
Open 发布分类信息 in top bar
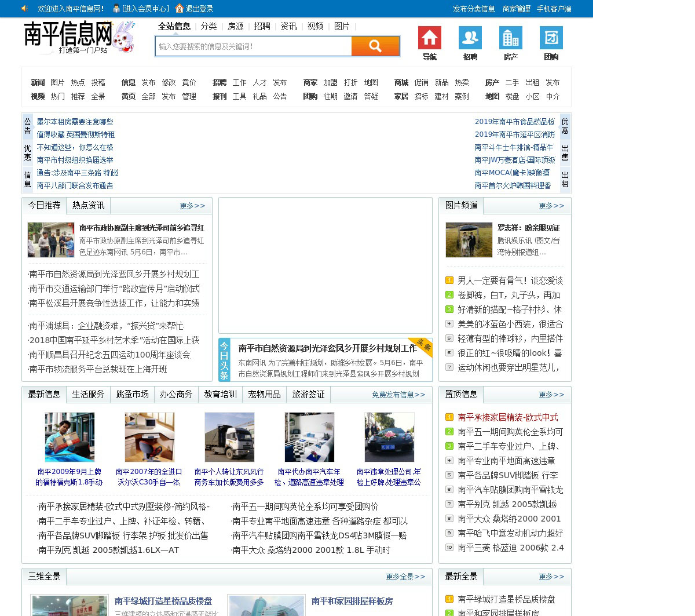pos(473,9)
